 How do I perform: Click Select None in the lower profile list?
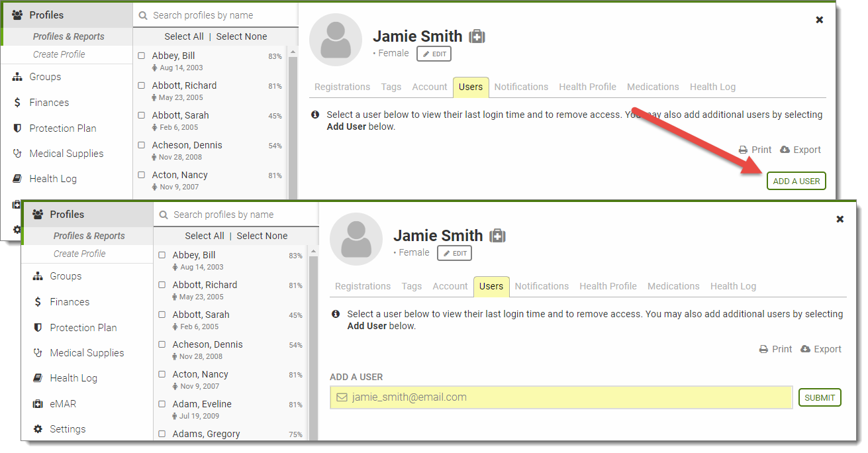(x=262, y=236)
